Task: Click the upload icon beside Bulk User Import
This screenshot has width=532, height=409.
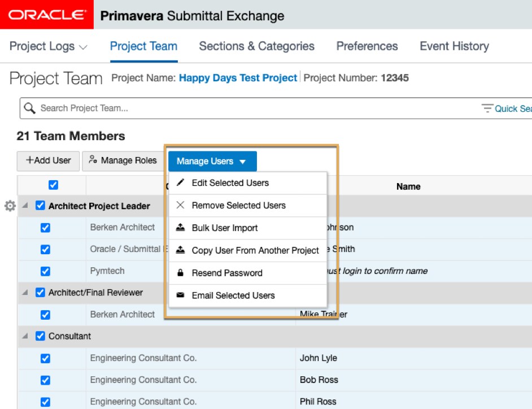Action: [x=181, y=228]
